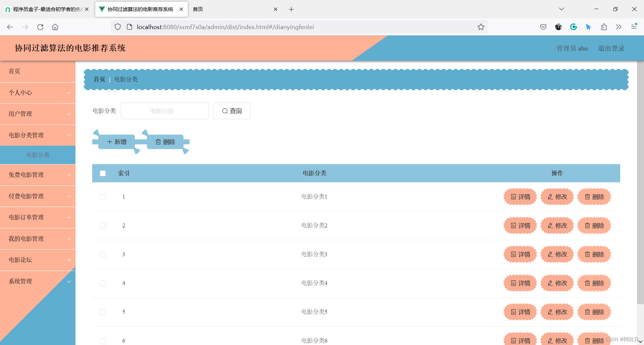The image size is (644, 345).
Task: Check the row 5 checkbox
Action: pyautogui.click(x=103, y=312)
